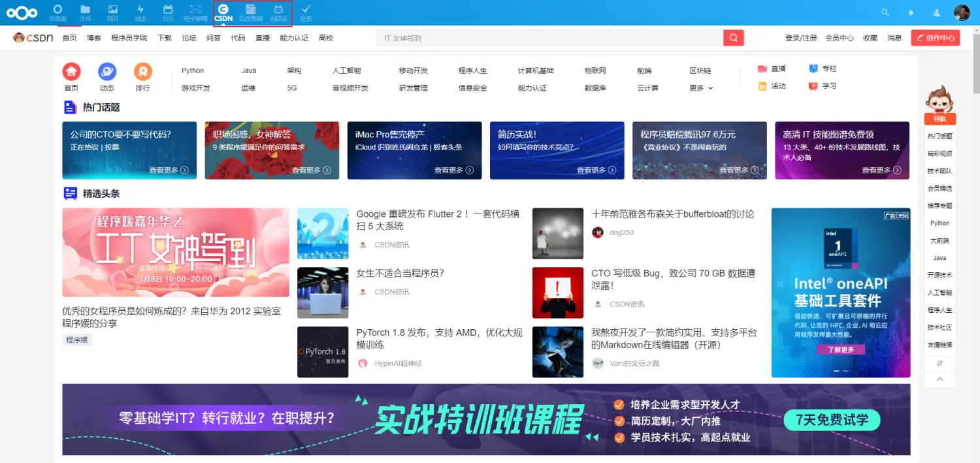Open the 任务 checkmark app in the top bar
Viewport: 980px width, 463px height.
[306, 12]
